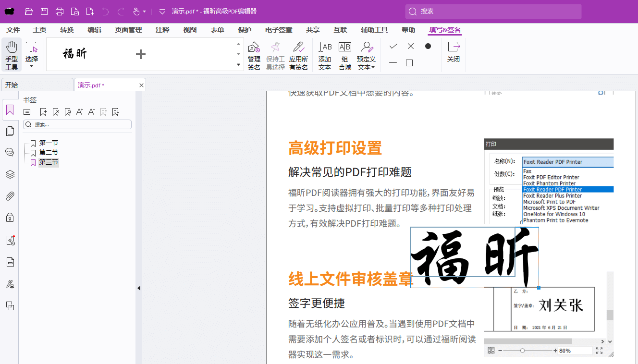Click the Open file icon in title bar
Screen dimensions: 638x364
[x=28, y=11]
